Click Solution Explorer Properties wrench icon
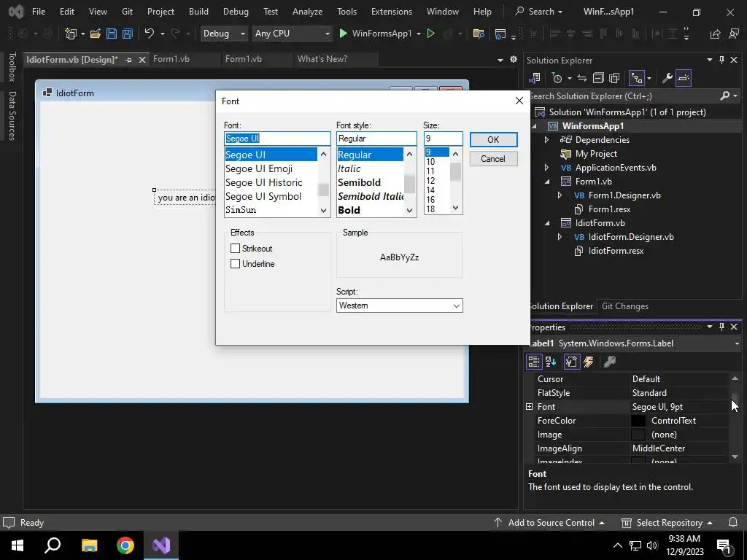 [667, 78]
